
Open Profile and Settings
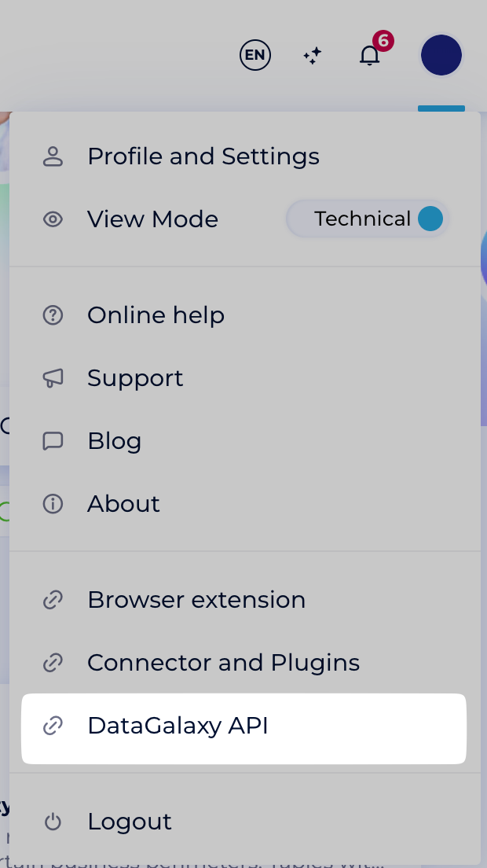203,156
